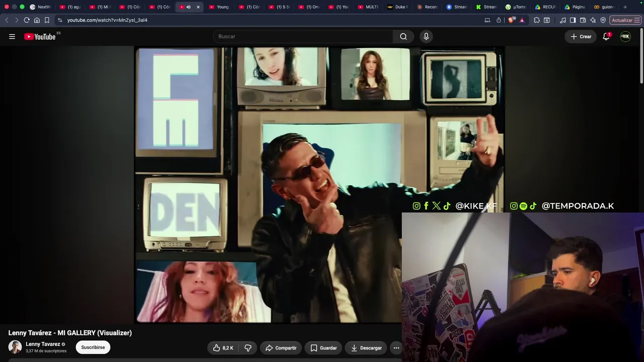The image size is (644, 362).
Task: Switch to the MULTI tab
Action: click(369, 7)
